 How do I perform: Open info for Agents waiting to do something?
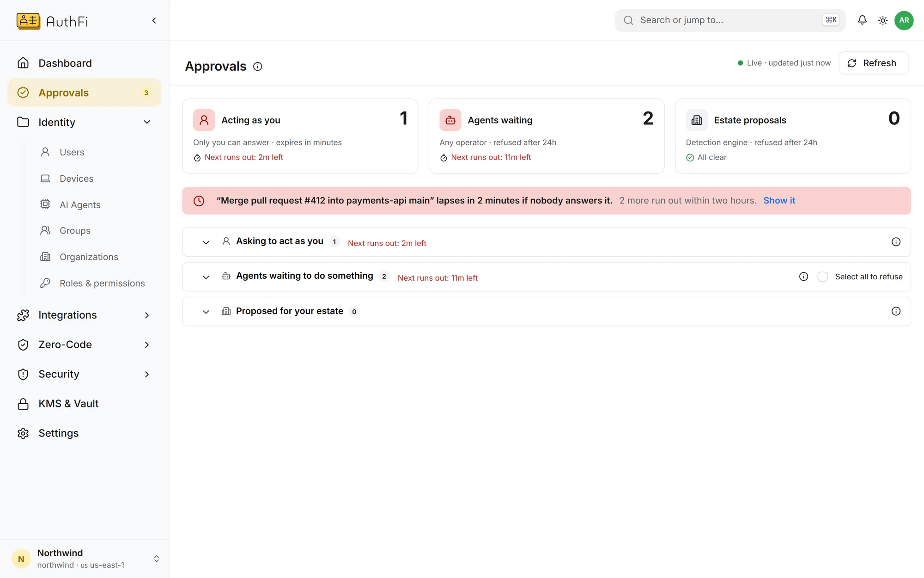coord(803,277)
